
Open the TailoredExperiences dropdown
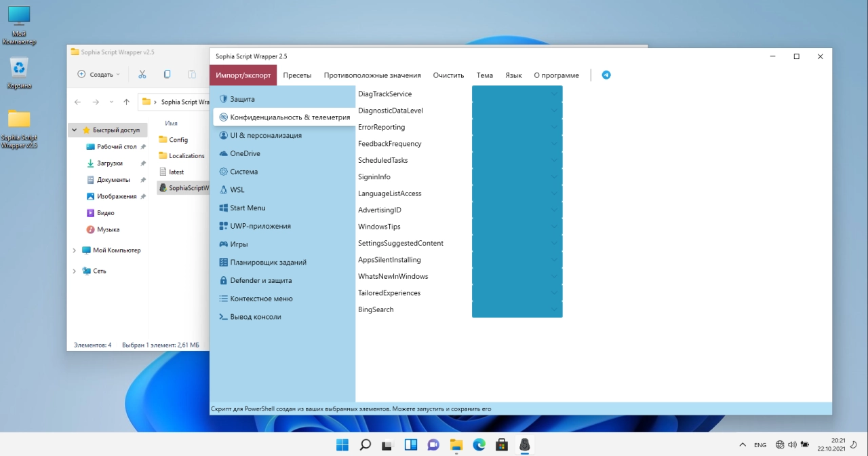517,293
